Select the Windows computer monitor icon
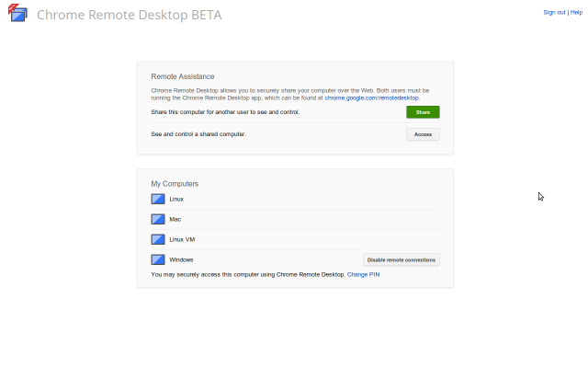Viewport: 588px width, 368px height. click(158, 259)
